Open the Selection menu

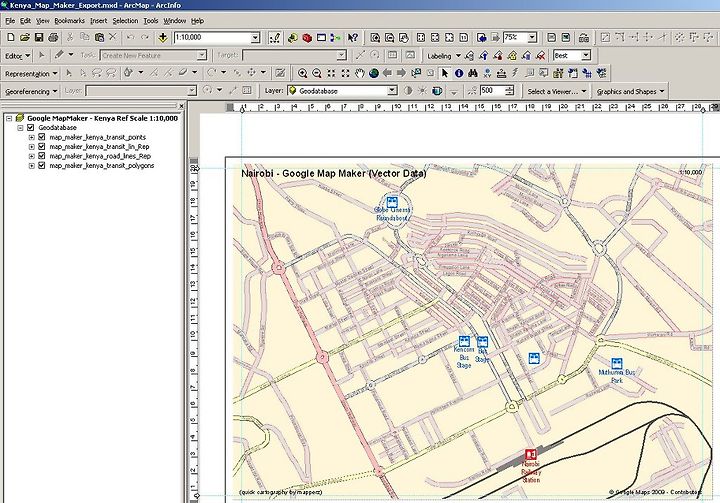[x=125, y=21]
